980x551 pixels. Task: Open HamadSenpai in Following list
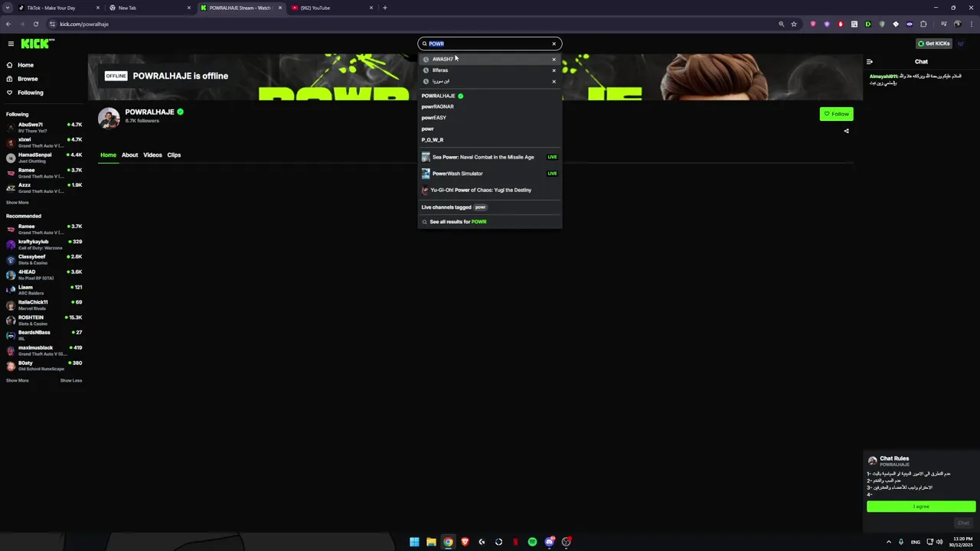point(44,158)
